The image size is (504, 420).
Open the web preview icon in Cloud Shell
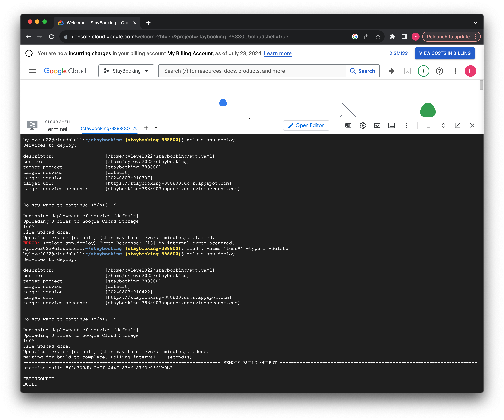[377, 125]
